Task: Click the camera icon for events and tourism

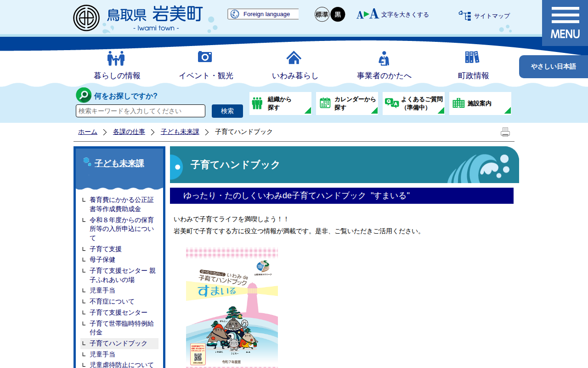Action: coord(205,57)
